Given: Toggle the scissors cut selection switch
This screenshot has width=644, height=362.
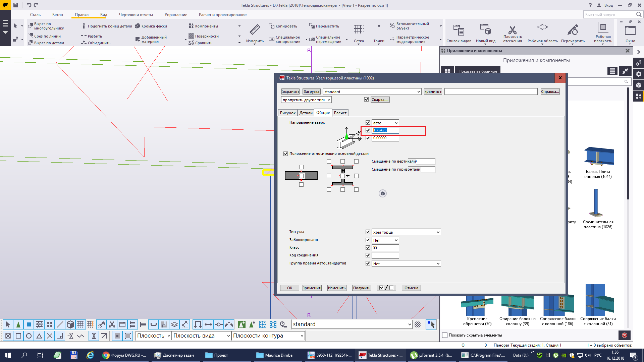Looking at the screenshot, I should [112, 324].
